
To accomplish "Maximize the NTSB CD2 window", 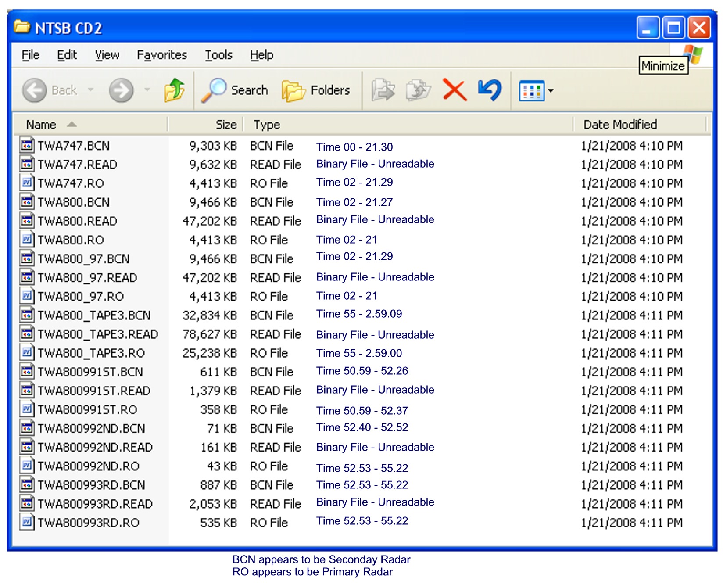I will pos(673,28).
